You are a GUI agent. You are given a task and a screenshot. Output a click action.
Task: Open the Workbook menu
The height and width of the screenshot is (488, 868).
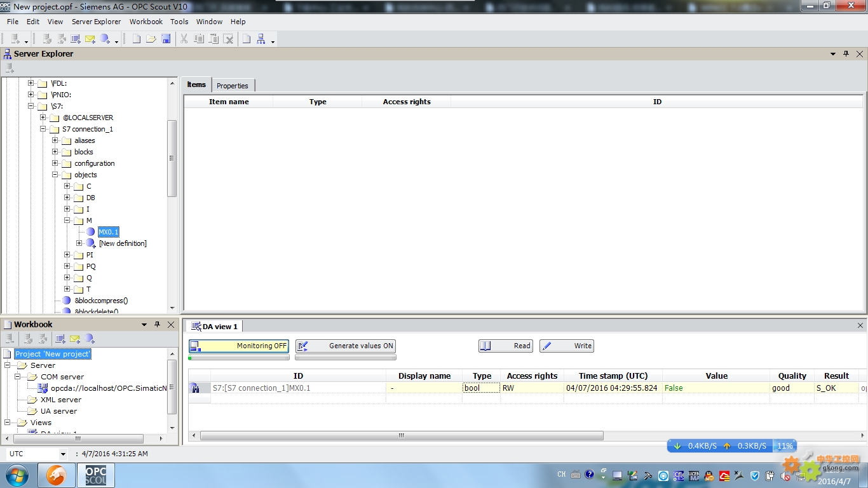pyautogui.click(x=146, y=22)
